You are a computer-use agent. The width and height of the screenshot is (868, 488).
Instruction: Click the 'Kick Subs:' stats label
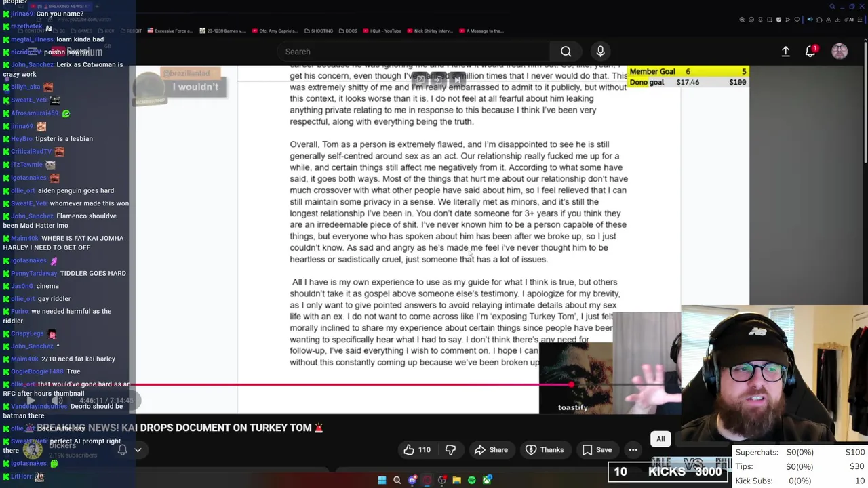coord(753,481)
